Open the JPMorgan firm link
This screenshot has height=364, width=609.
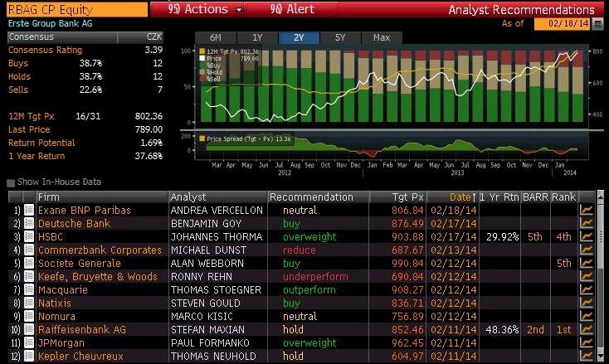tap(61, 343)
